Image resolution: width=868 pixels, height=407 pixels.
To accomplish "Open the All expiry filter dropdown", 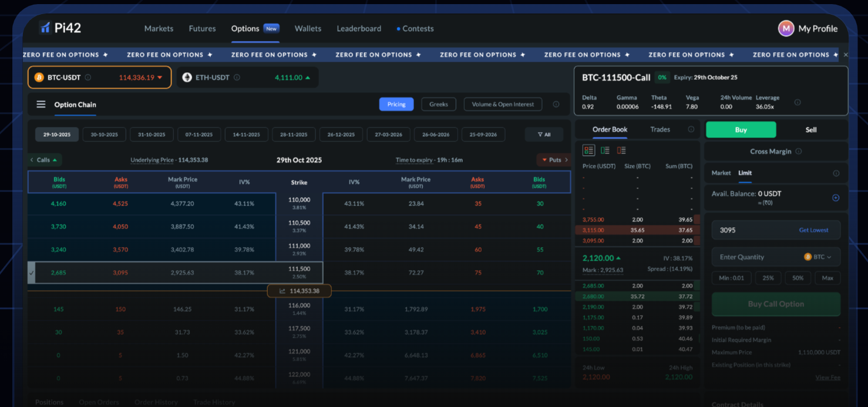I will click(544, 134).
